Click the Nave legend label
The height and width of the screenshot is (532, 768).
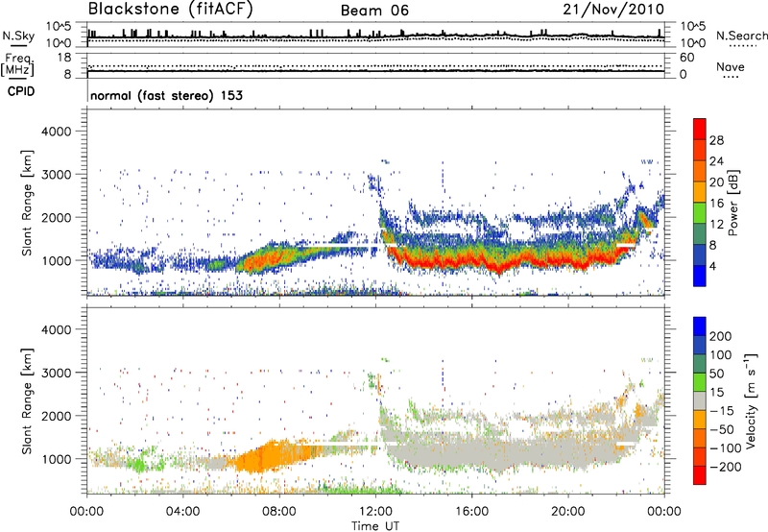click(730, 67)
